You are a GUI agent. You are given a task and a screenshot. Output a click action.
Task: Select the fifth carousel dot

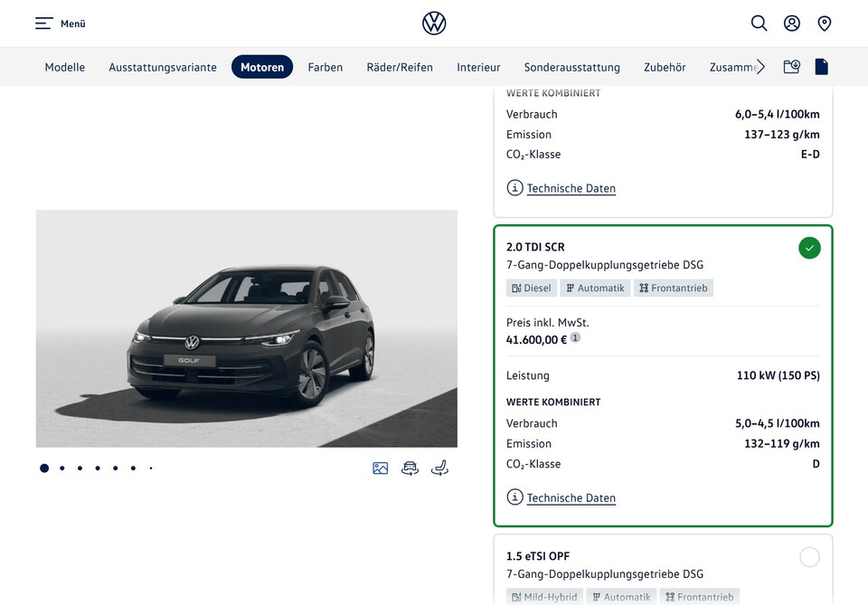pyautogui.click(x=115, y=468)
